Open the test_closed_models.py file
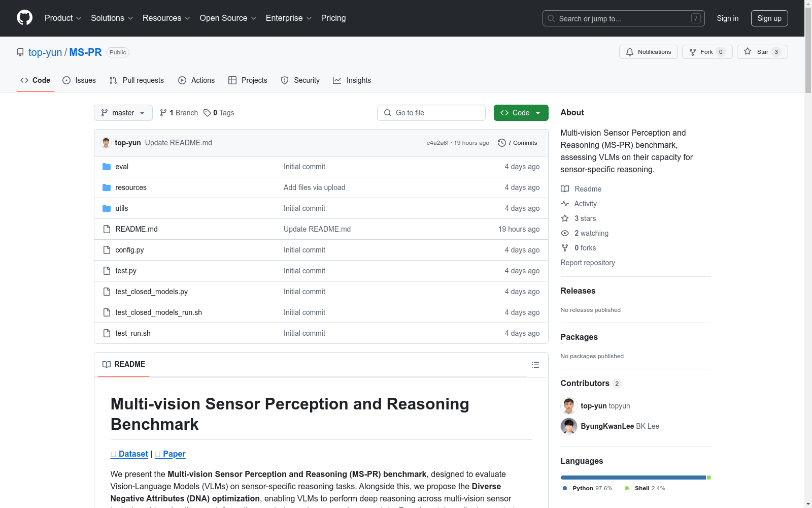Image resolution: width=812 pixels, height=508 pixels. tap(151, 292)
